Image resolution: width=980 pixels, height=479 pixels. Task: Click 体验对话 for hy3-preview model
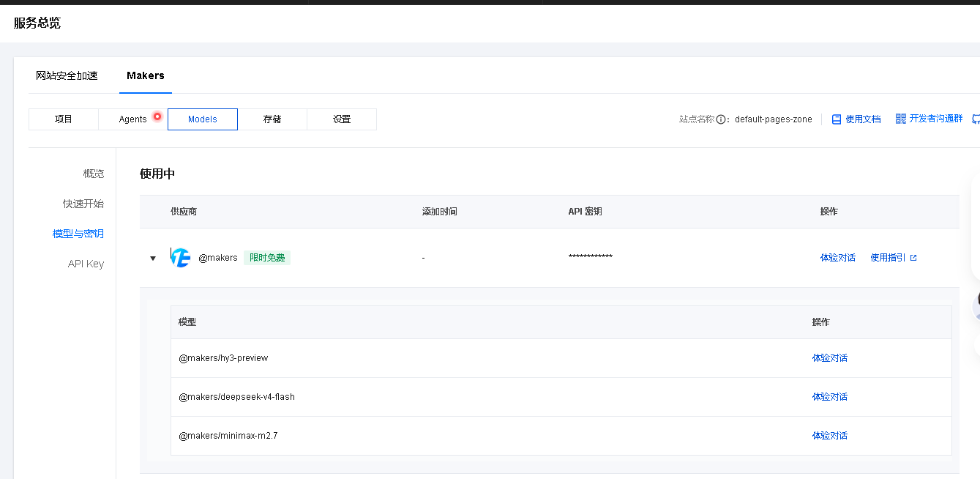[x=830, y=358]
